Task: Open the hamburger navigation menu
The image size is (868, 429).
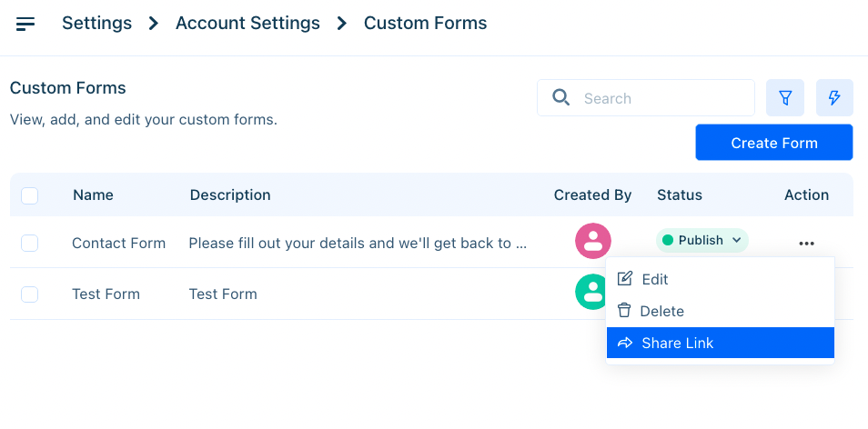Action: click(25, 24)
